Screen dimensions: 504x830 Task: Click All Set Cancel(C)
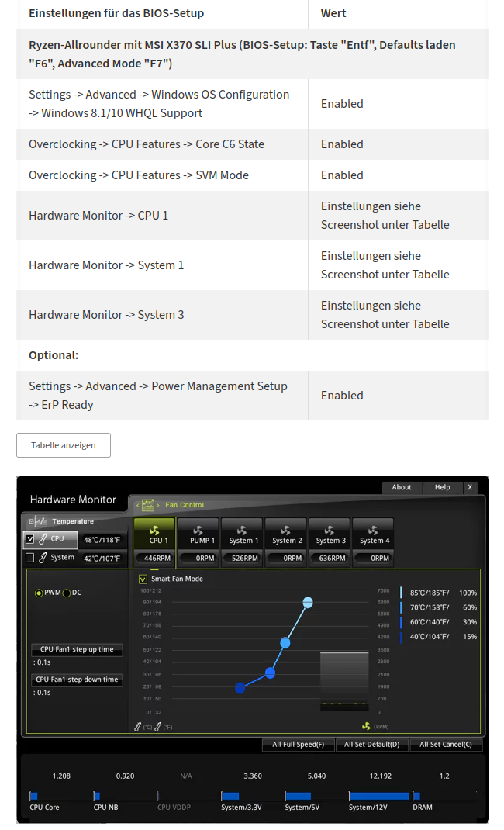click(x=446, y=744)
